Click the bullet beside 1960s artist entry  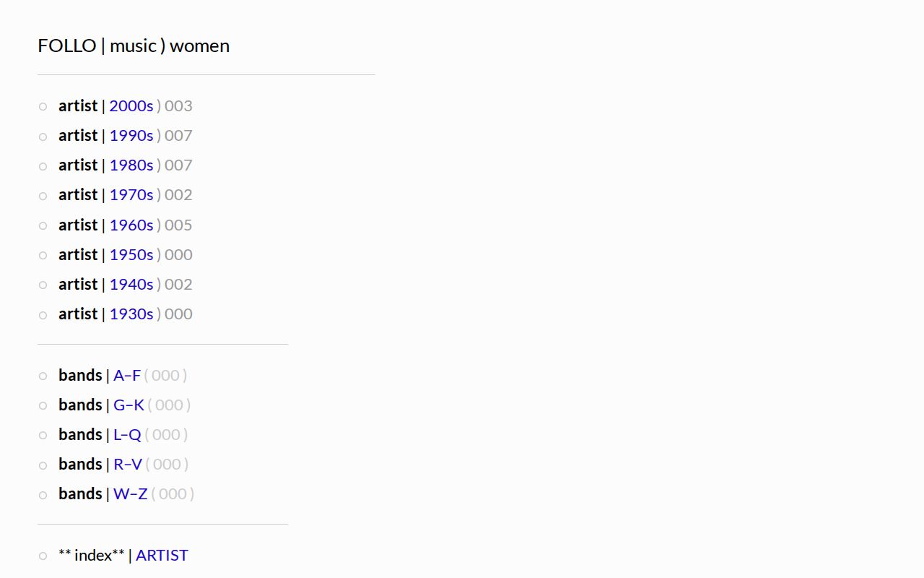coord(43,225)
